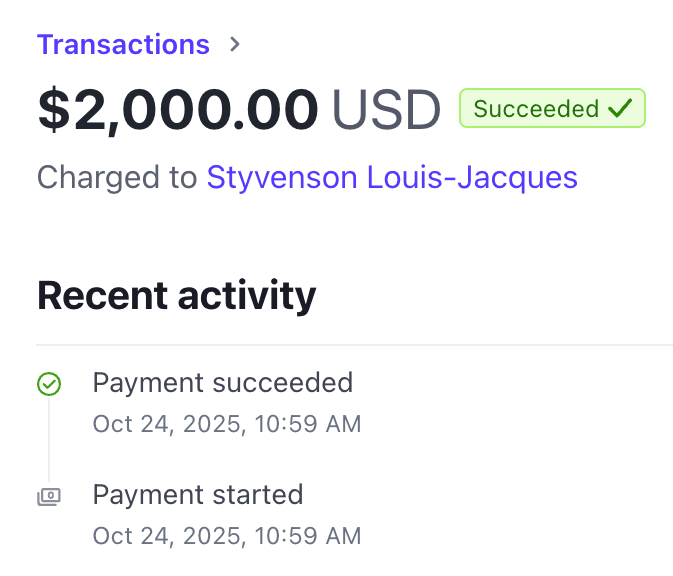
Task: Click the green check circle activity icon
Action: (x=49, y=384)
